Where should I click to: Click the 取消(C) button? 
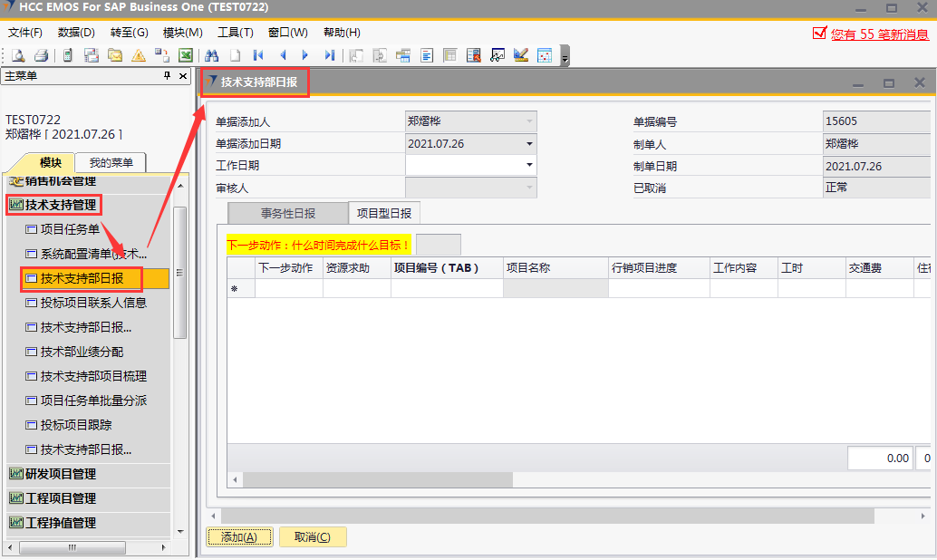pyautogui.click(x=313, y=537)
